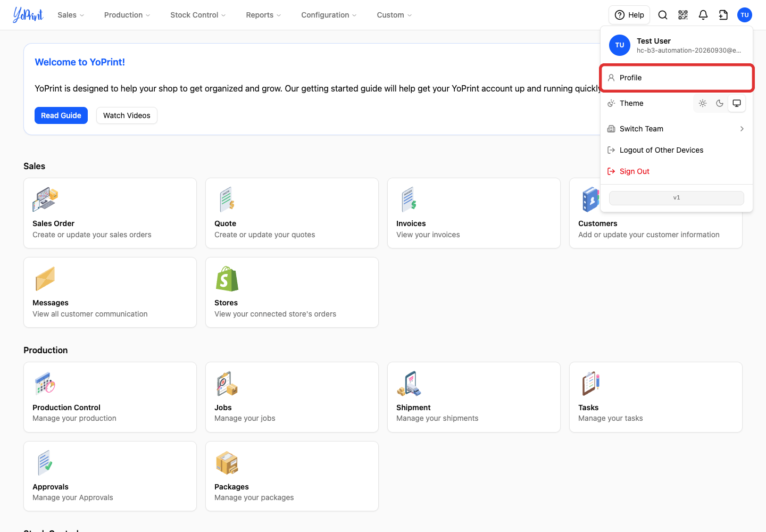
Task: Click the document transfer icon in header
Action: 723,15
